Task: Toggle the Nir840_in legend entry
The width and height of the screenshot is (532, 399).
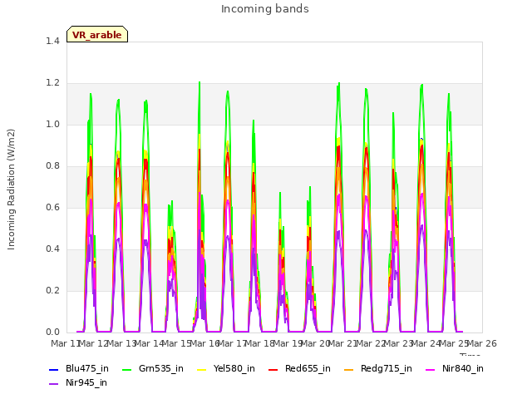Action: pyautogui.click(x=455, y=369)
